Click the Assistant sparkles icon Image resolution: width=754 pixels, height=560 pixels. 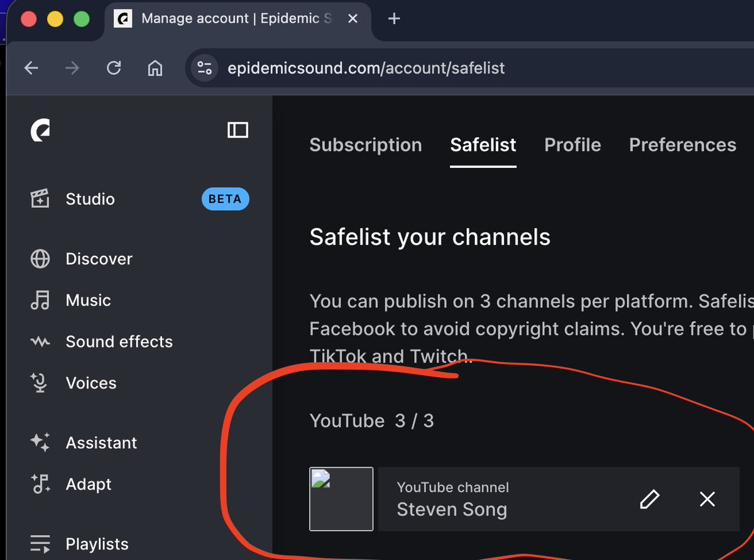coord(40,442)
